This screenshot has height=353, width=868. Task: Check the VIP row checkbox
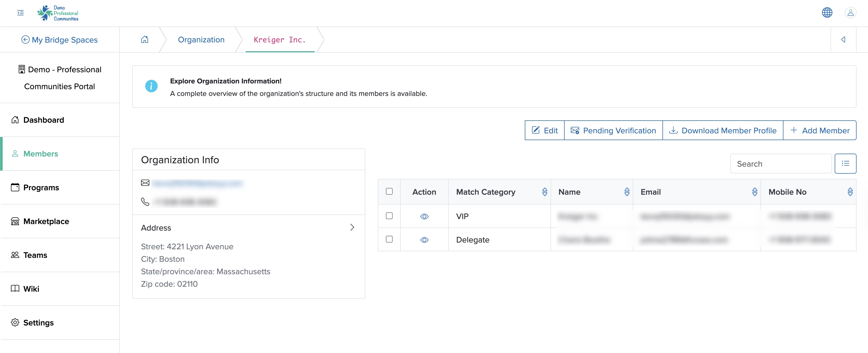point(389,216)
